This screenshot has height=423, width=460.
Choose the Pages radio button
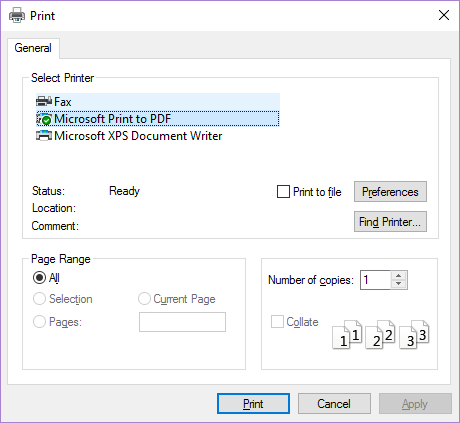point(39,322)
